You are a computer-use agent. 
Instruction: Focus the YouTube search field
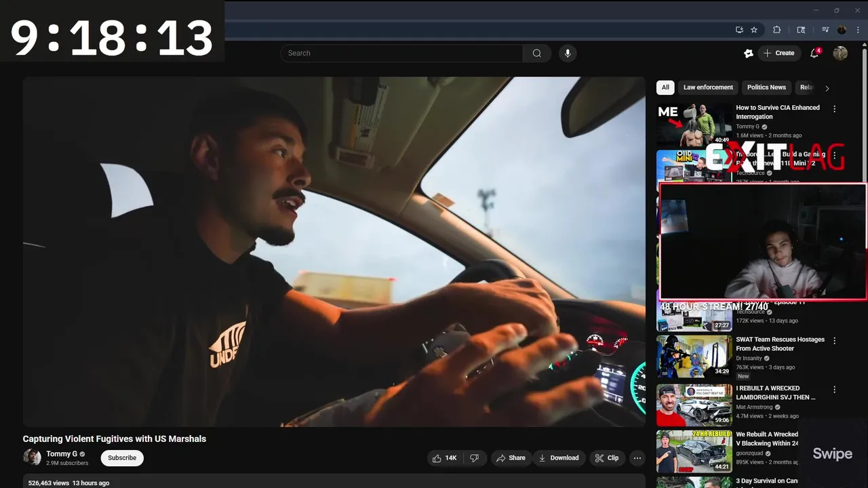pyautogui.click(x=401, y=53)
